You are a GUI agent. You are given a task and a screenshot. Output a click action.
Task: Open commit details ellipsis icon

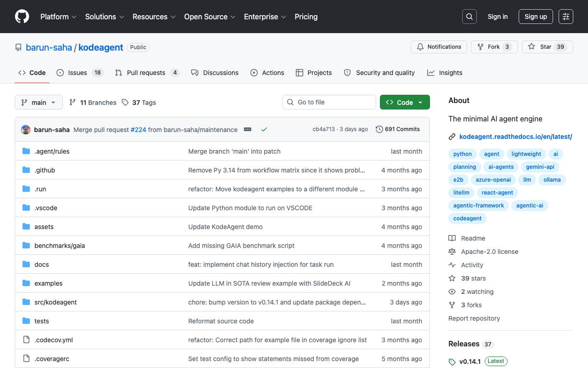tap(248, 129)
